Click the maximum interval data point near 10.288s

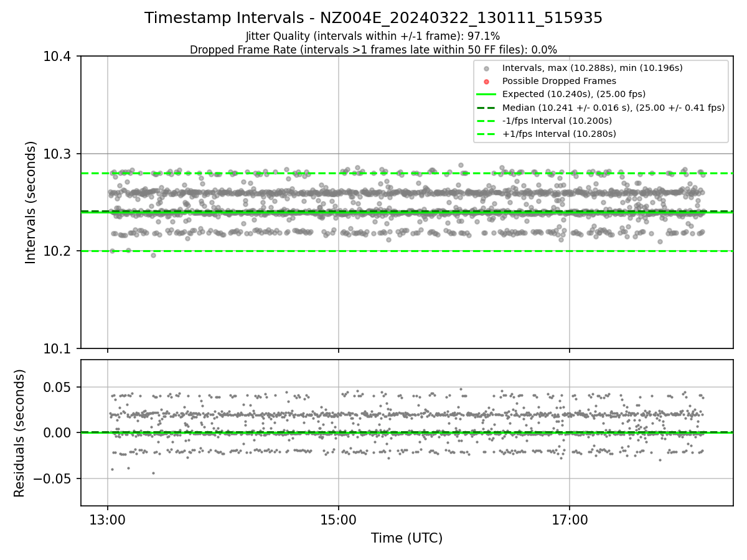[461, 165]
